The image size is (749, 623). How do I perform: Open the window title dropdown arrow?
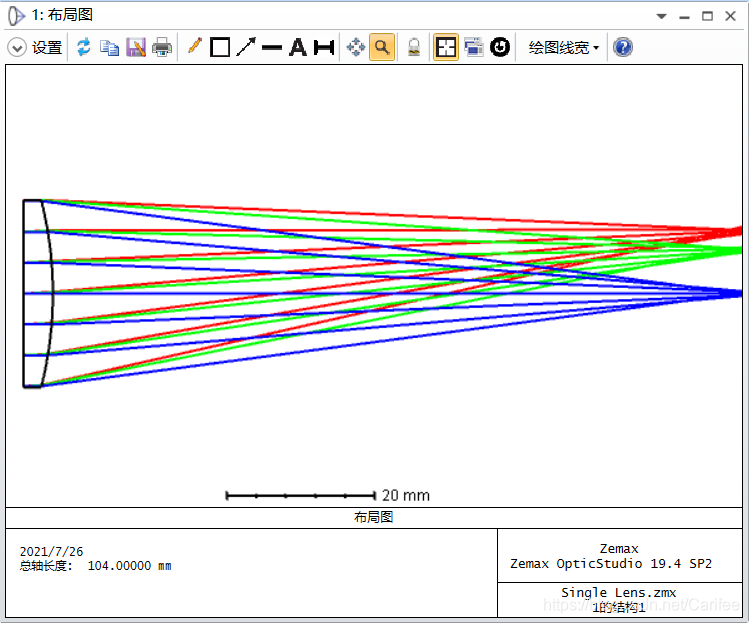coord(662,16)
